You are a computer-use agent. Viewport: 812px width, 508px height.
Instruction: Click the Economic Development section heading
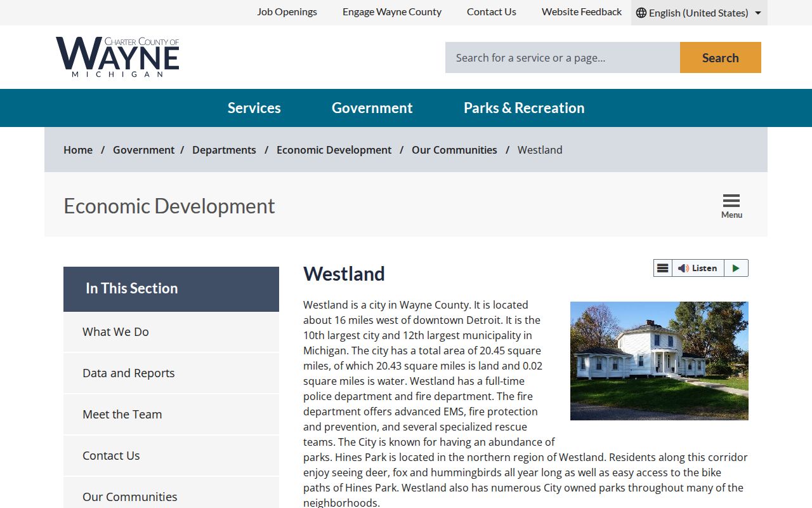click(169, 206)
